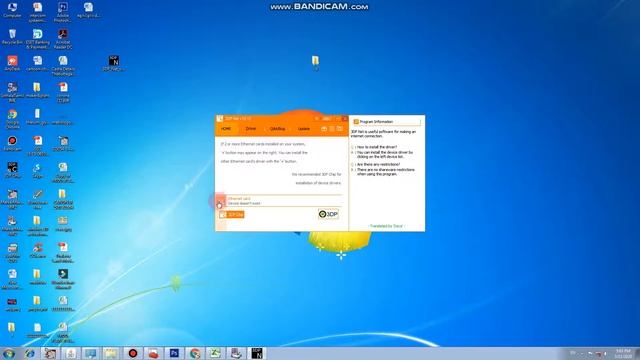The image size is (640, 360).
Task: Click the Ethernet card device icon
Action: tap(220, 201)
